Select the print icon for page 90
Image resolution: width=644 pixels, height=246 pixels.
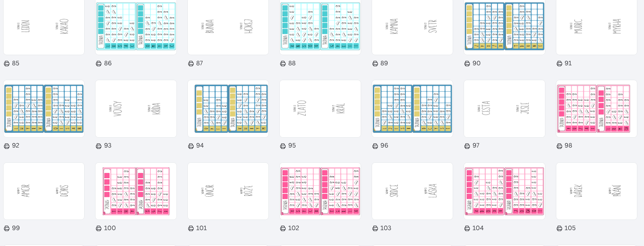tap(467, 64)
